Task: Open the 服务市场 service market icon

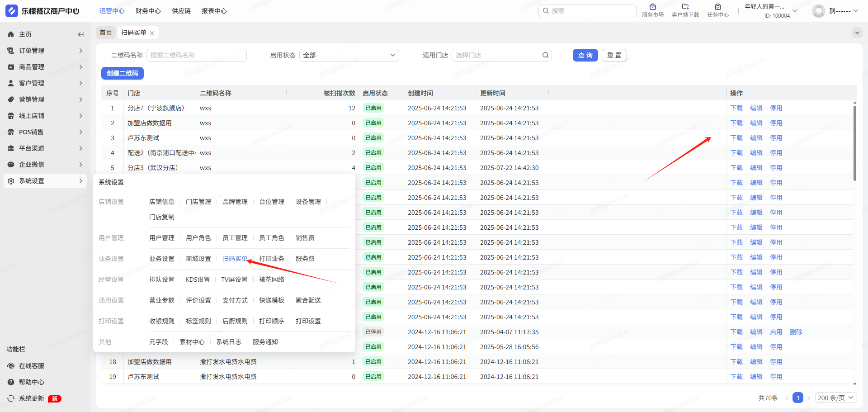Action: (x=652, y=7)
